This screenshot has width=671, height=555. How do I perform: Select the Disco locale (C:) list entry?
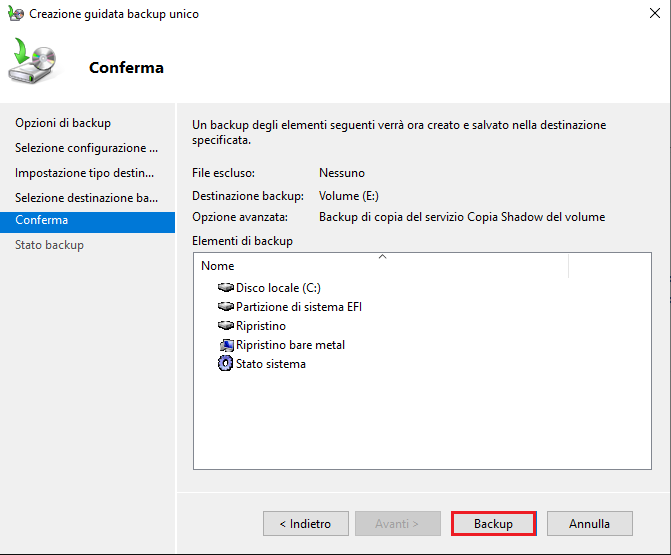tap(278, 288)
